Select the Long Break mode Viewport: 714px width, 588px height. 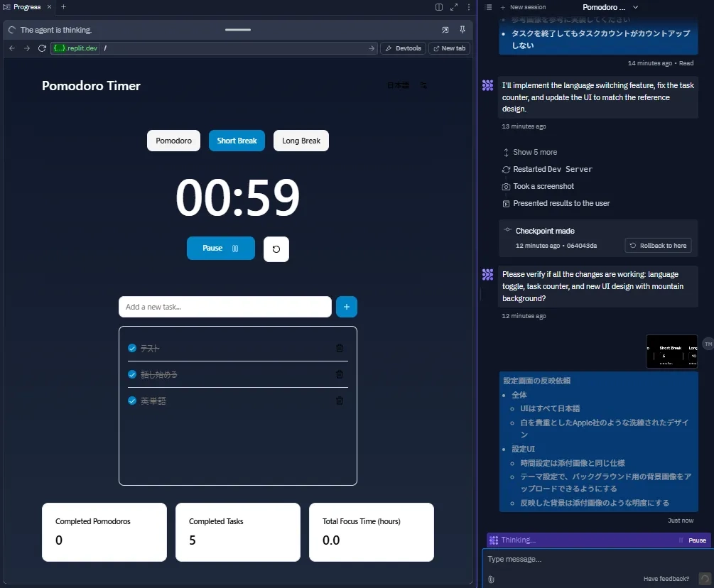pyautogui.click(x=301, y=141)
